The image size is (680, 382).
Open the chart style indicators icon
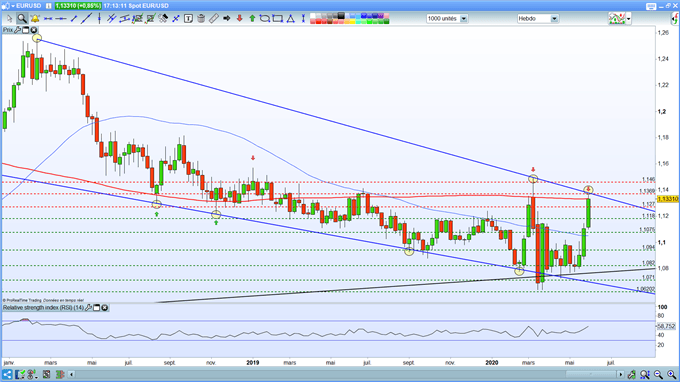click(617, 18)
